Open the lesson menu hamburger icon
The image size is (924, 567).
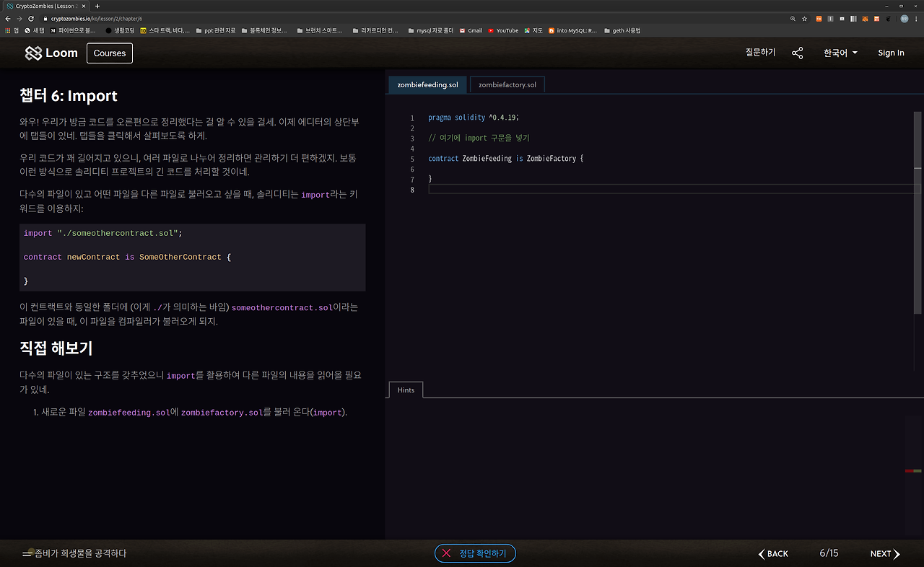[x=27, y=553]
